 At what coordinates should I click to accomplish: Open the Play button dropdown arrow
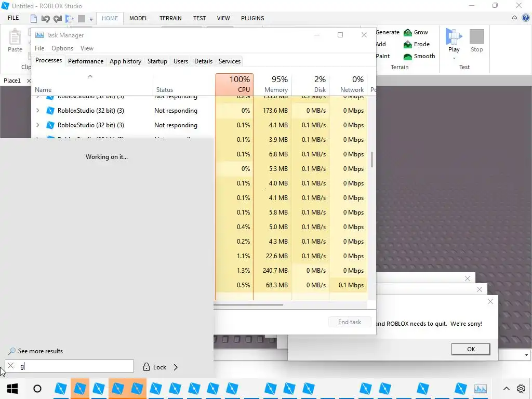point(454,59)
